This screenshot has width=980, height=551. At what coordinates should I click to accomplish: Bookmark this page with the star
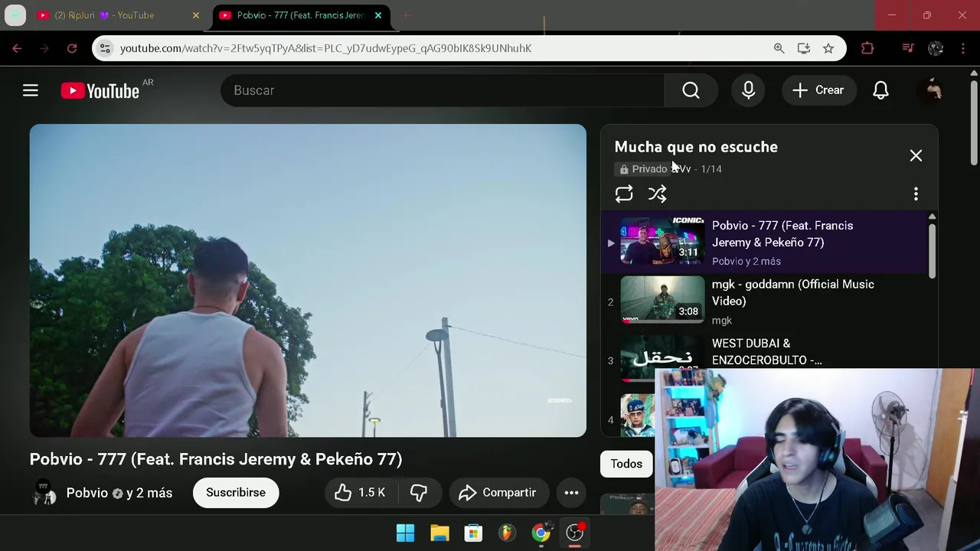pyautogui.click(x=828, y=48)
